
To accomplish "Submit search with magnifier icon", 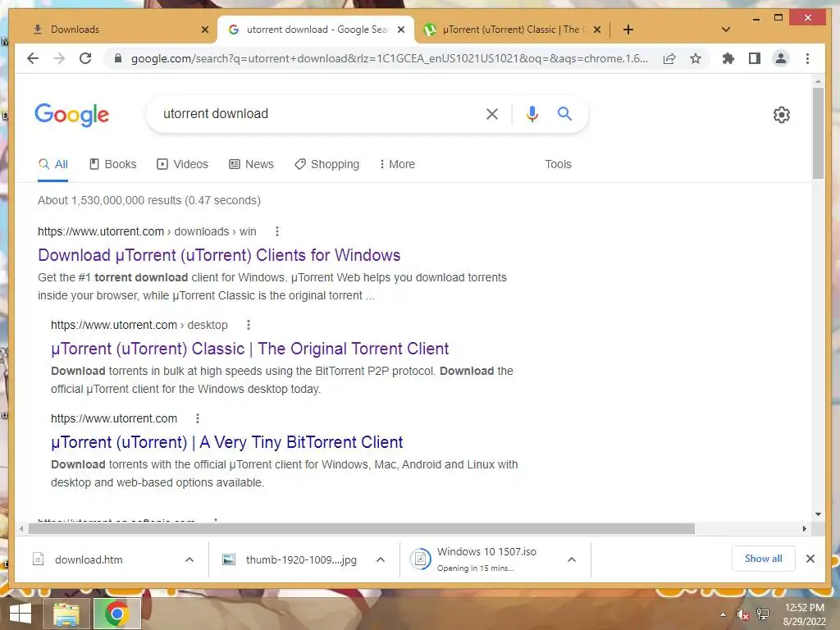I will coord(564,113).
